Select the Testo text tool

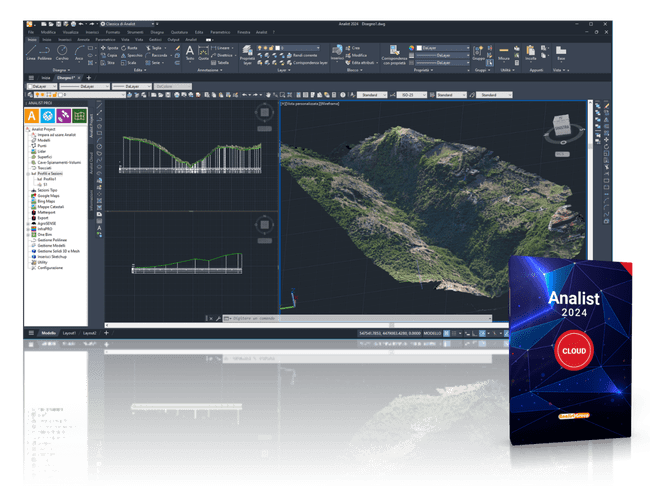click(189, 53)
